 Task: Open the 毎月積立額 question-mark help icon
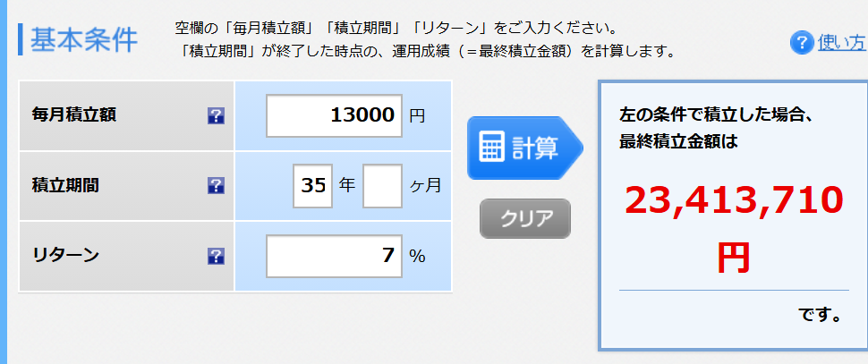[216, 115]
